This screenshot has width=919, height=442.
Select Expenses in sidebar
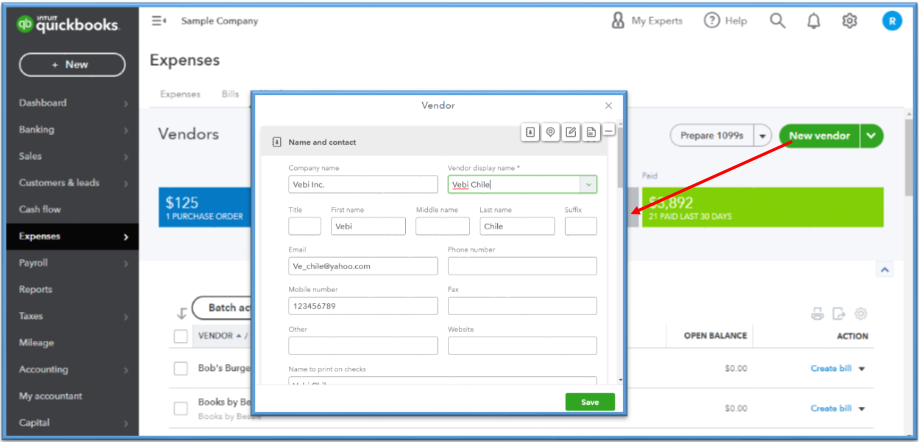click(x=73, y=236)
